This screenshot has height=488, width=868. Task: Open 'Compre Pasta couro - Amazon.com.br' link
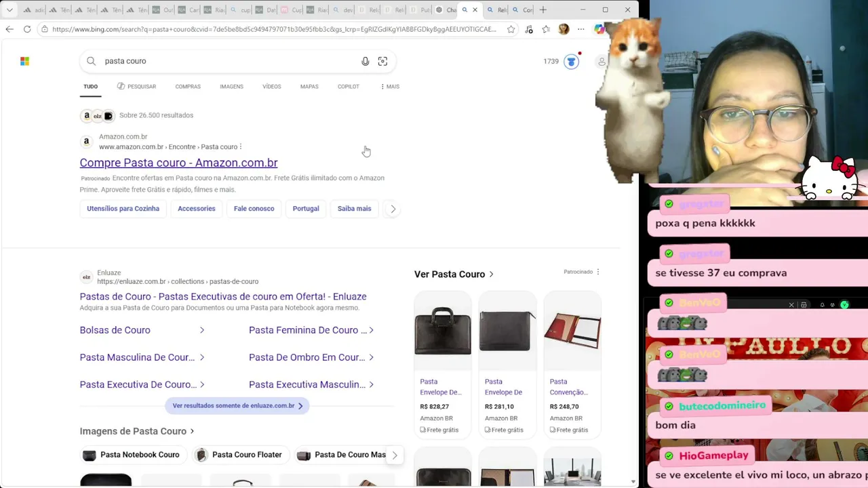[x=178, y=163]
